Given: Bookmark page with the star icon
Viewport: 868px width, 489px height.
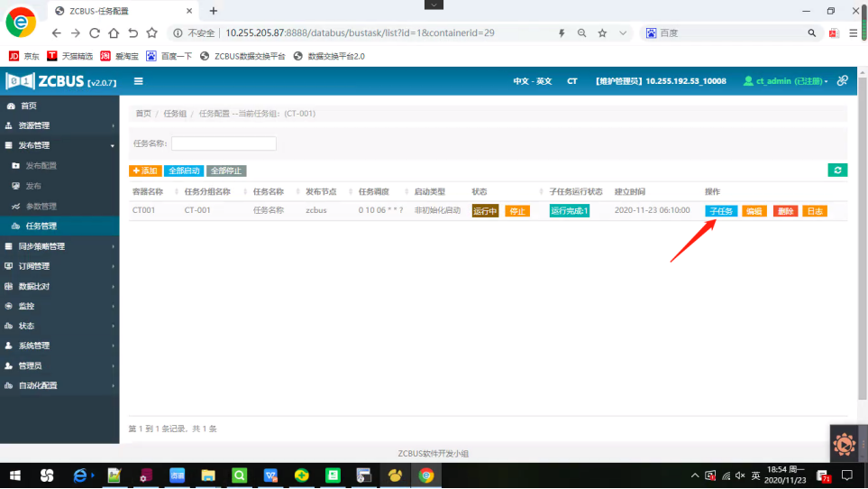Looking at the screenshot, I should click(x=601, y=32).
